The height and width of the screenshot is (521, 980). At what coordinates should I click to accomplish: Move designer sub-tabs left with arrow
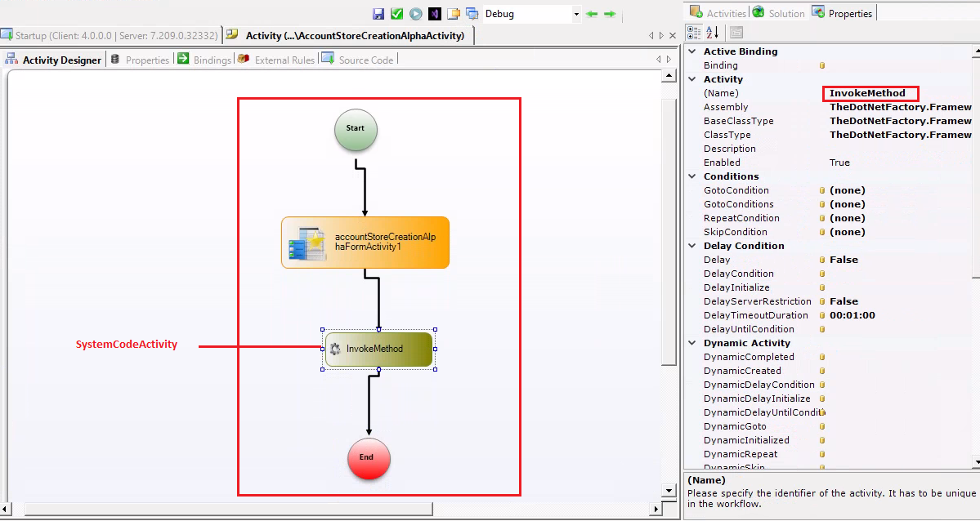click(x=658, y=60)
